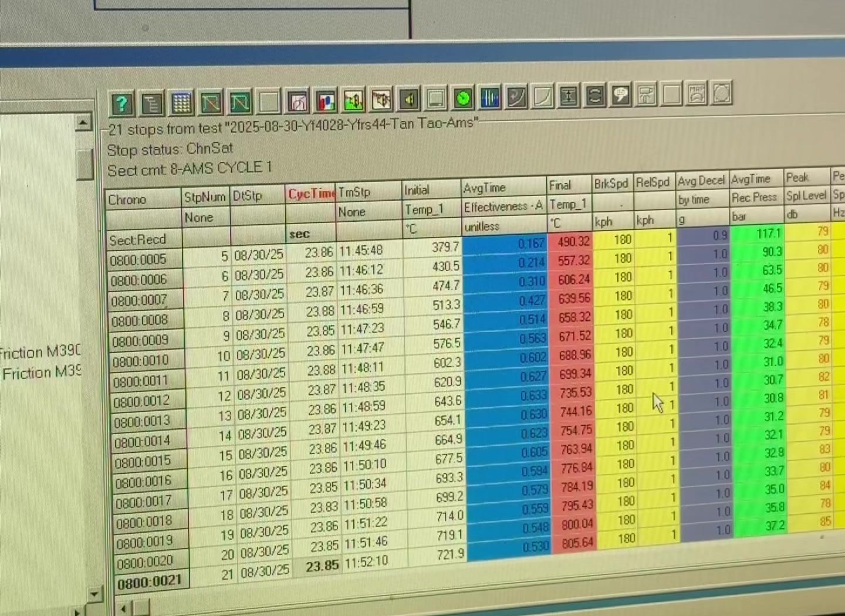The image size is (845, 616).
Task: Click the I-beam sizing toolbar icon
Action: [568, 96]
